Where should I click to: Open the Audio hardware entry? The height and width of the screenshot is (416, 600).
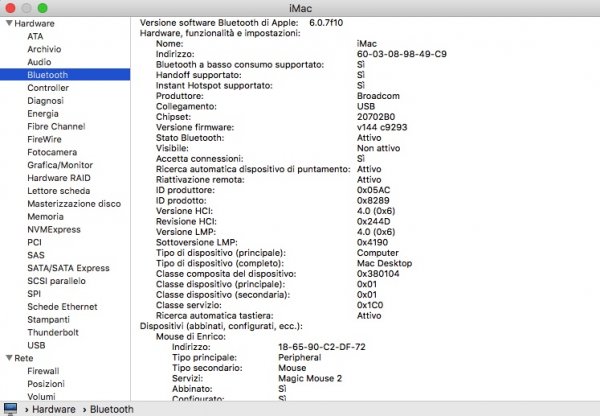click(x=39, y=62)
